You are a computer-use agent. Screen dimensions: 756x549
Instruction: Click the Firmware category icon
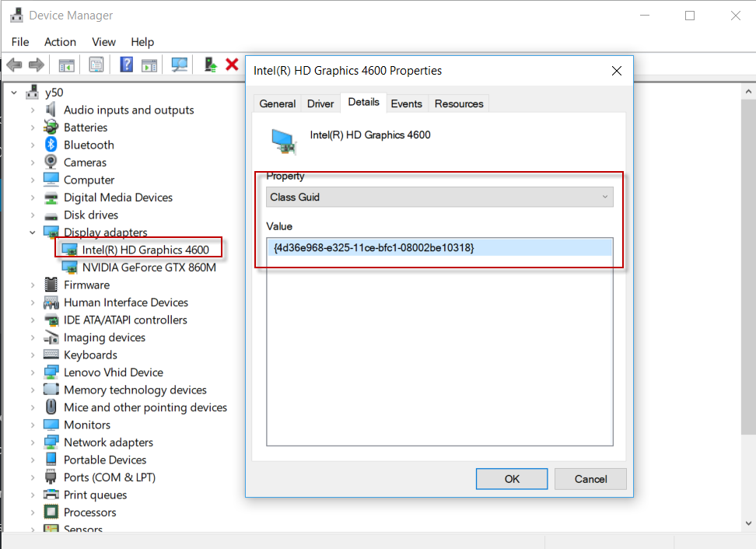[x=51, y=285]
